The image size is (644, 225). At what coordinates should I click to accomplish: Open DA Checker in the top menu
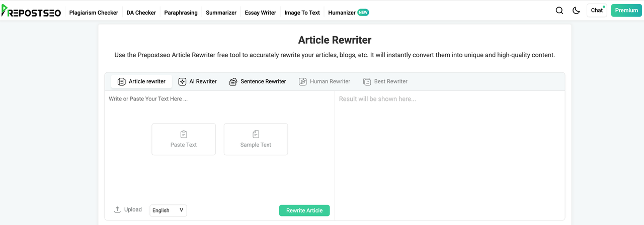[x=141, y=13]
